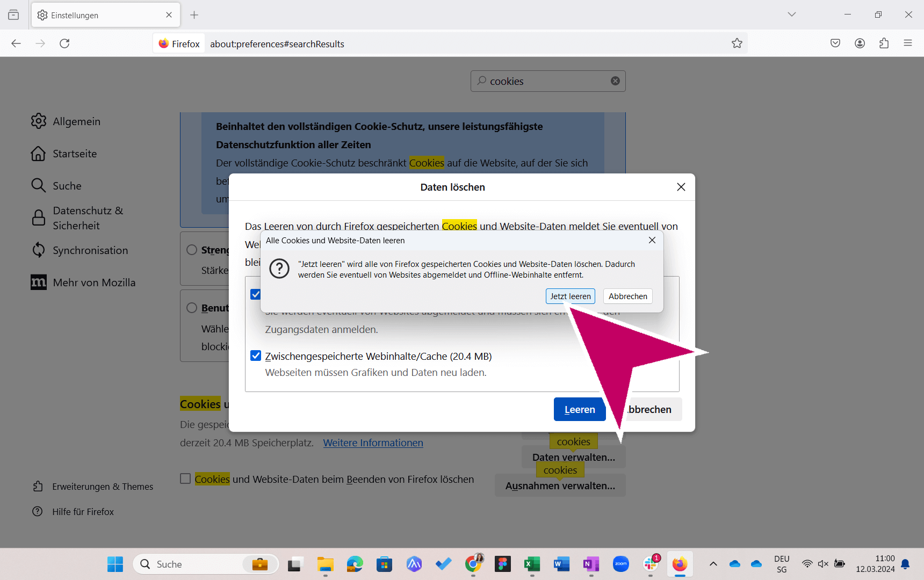Open Microsoft Store from taskbar
924x580 pixels.
pyautogui.click(x=384, y=564)
